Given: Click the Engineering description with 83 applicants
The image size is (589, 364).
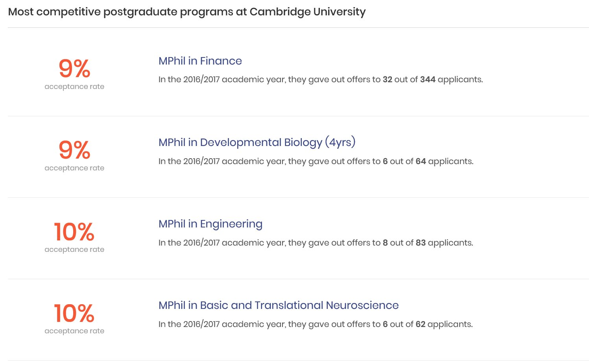Looking at the screenshot, I should point(316,243).
